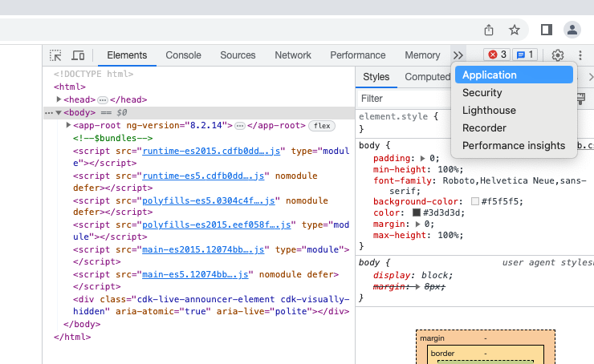Select Security from the overflow menu
The height and width of the screenshot is (364, 594).
pos(514,93)
